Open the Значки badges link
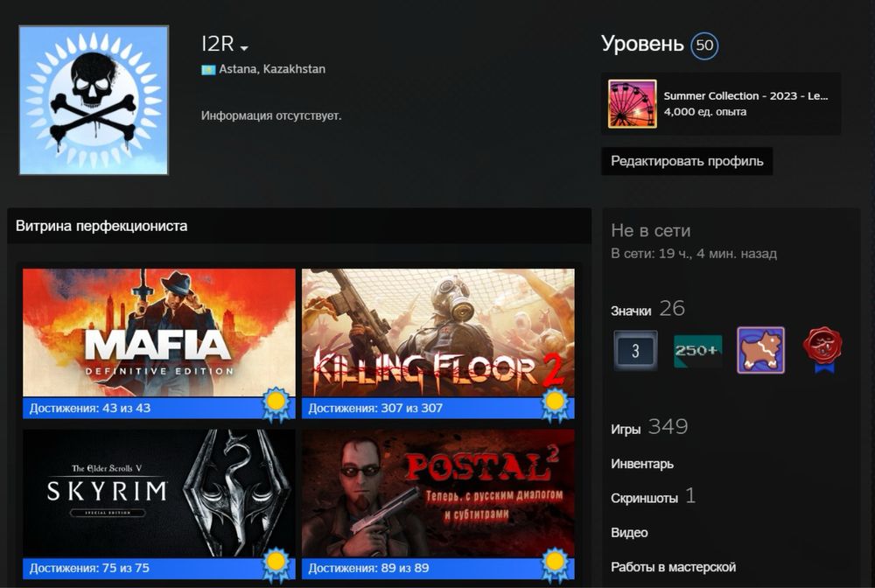Viewport: 875px width, 588px height. [631, 311]
